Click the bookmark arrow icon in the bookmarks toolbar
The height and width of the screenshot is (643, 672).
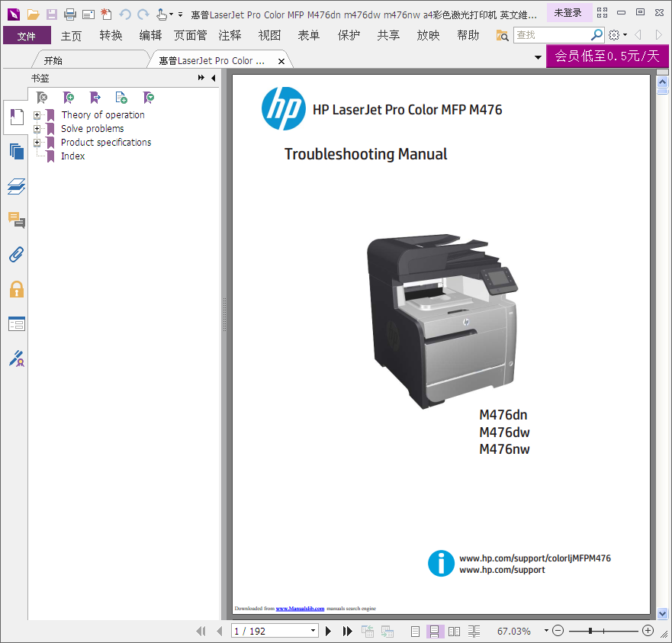point(95,98)
